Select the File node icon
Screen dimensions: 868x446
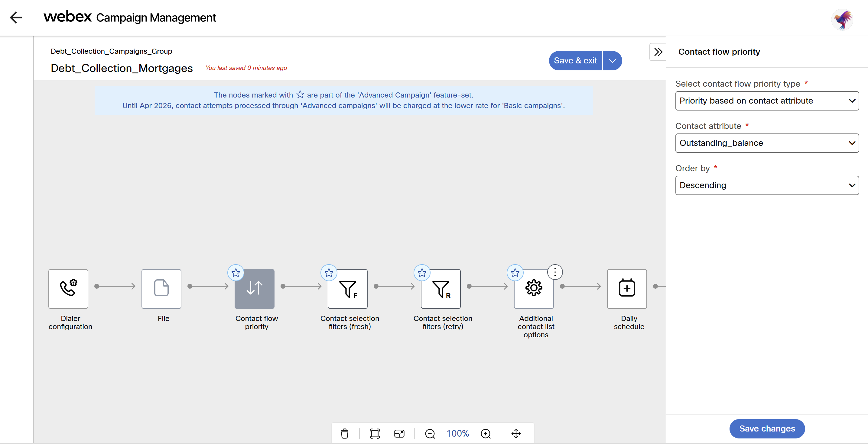pos(161,288)
